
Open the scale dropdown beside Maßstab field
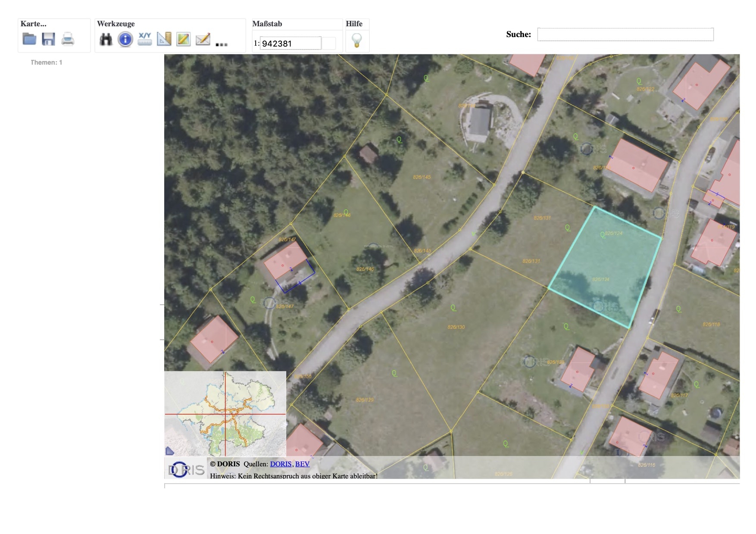click(x=329, y=43)
